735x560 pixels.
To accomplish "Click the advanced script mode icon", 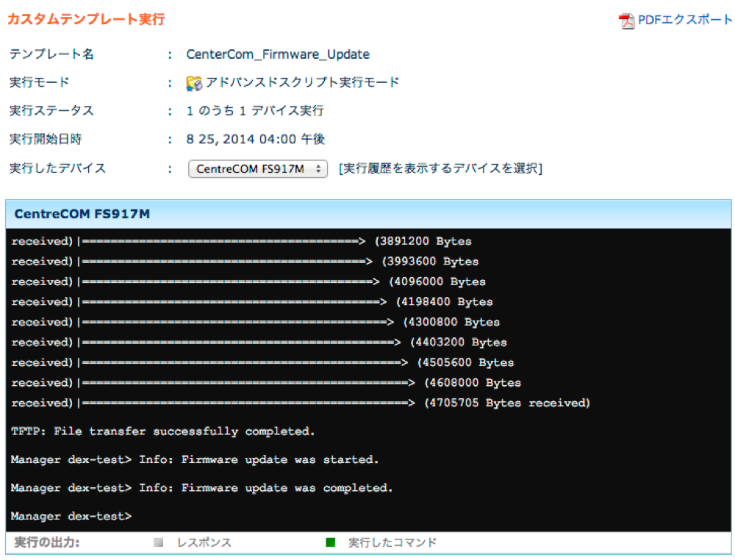I will (x=193, y=83).
